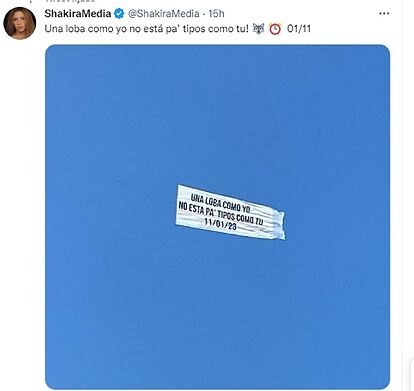Open the ShakiraMedia profile avatar picture
This screenshot has height=391, width=414.
tap(20, 23)
